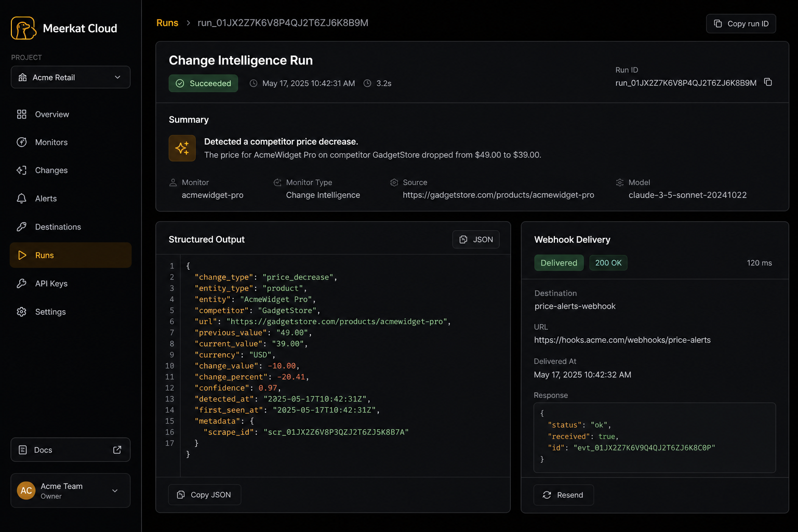Screen dimensions: 798x532
Task: Click the Meerkat Cloud logo icon
Action: pos(23,28)
